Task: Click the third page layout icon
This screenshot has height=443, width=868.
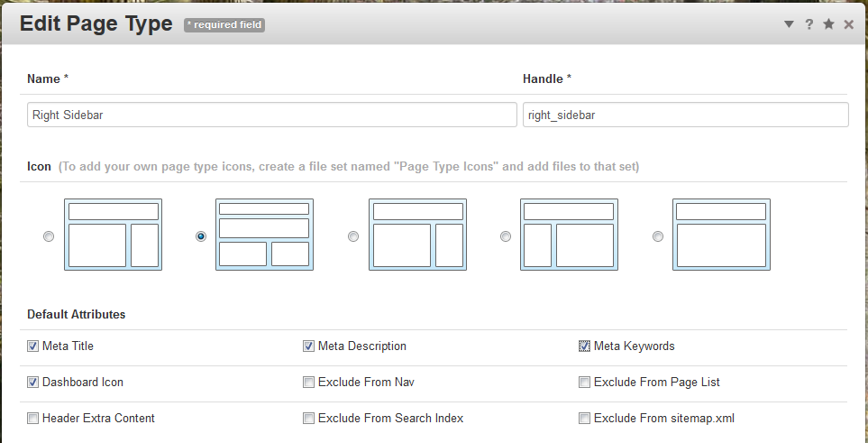Action: [417, 235]
